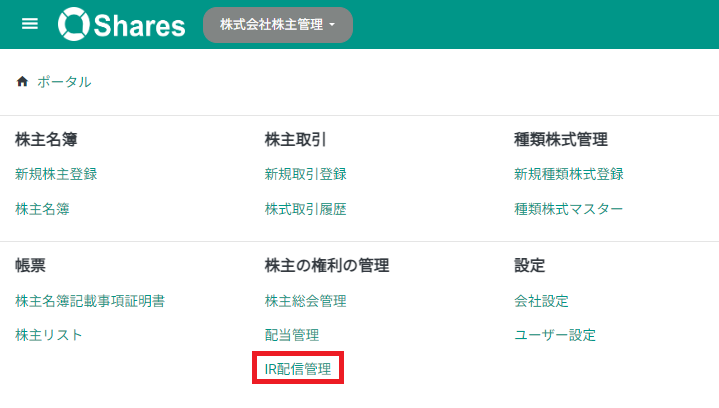This screenshot has width=719, height=408.
Task: Go to the ポータル breadcrumb link
Action: (x=64, y=82)
